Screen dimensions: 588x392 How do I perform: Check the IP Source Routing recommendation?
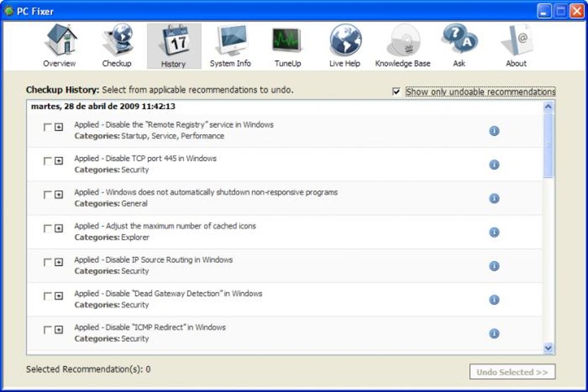click(48, 262)
